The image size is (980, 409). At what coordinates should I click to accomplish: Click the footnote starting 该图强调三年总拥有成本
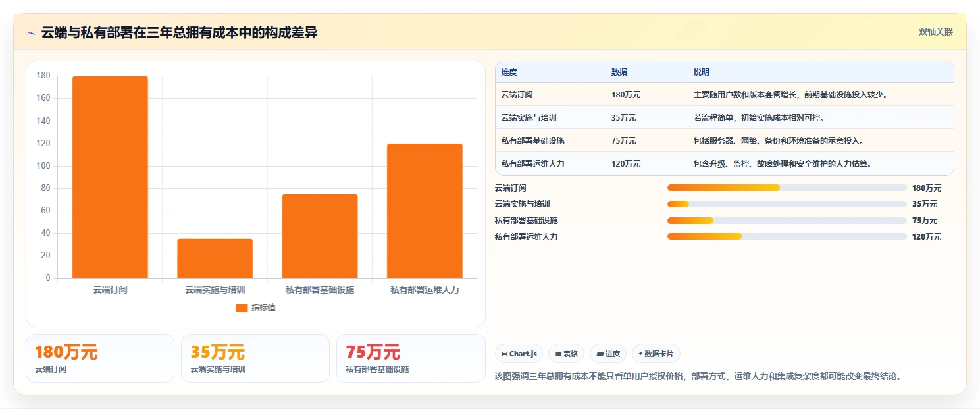[698, 377]
